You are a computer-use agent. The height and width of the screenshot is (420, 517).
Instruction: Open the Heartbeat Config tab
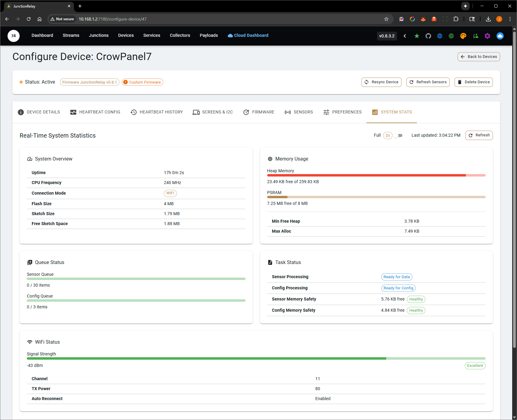click(x=95, y=112)
